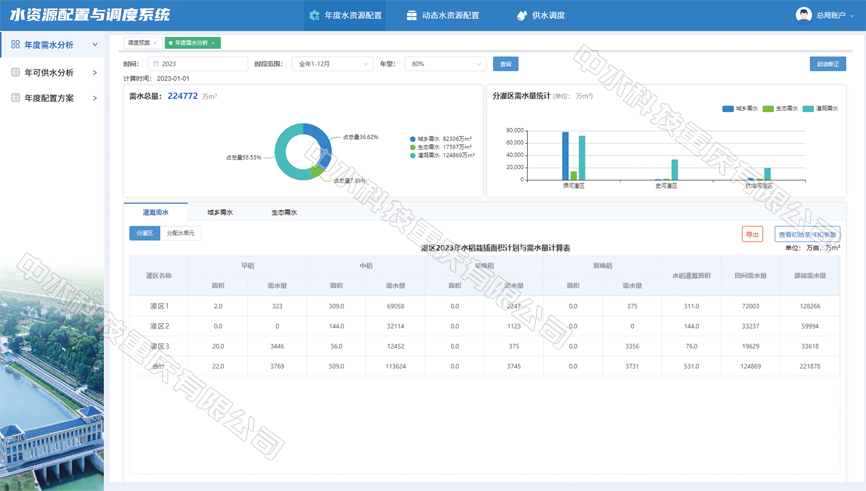Toggle 灌溉需水 in donut chart legend
866x491 pixels.
[442, 155]
